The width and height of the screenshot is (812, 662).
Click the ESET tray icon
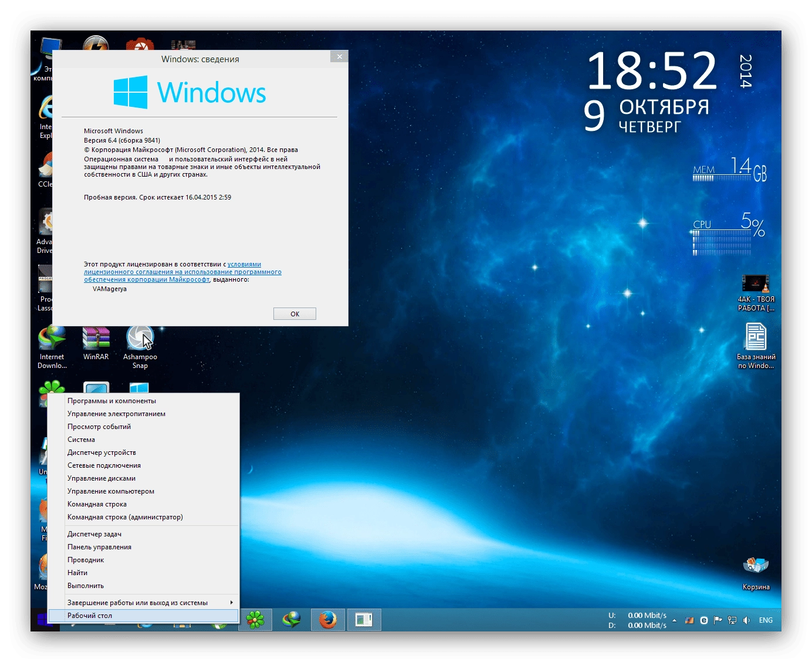click(x=704, y=620)
